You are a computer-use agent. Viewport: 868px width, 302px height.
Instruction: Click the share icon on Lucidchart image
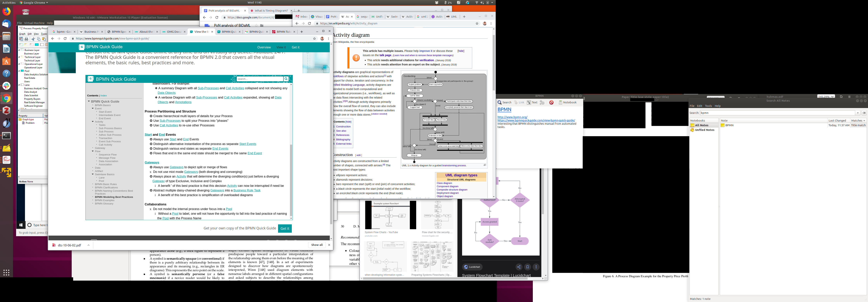[519, 267]
